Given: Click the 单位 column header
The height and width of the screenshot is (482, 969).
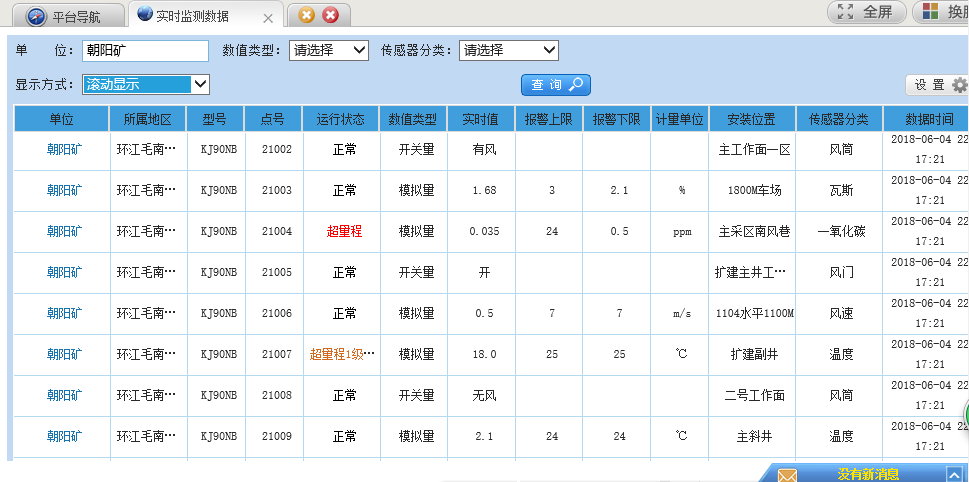Looking at the screenshot, I should pos(62,119).
